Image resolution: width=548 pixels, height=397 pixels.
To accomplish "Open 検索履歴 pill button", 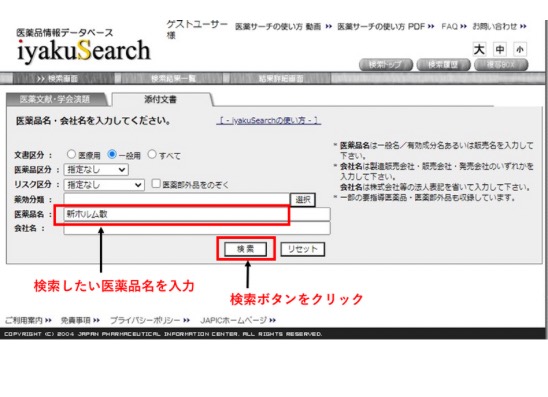I will pos(443,65).
